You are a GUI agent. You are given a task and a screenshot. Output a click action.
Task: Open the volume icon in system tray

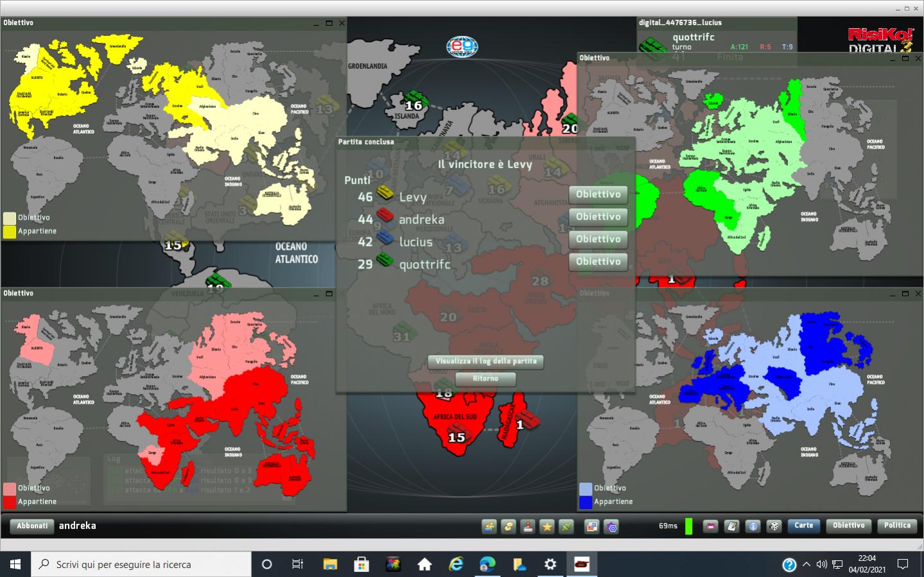(x=821, y=565)
